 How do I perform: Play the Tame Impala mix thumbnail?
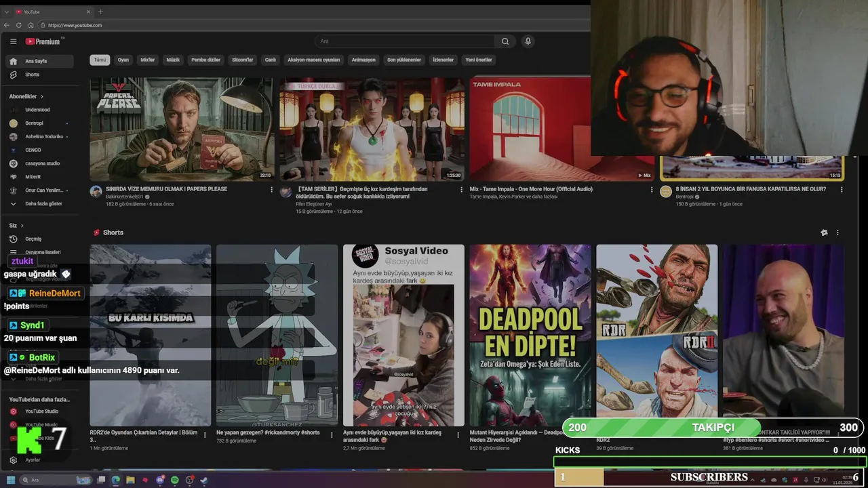point(530,129)
